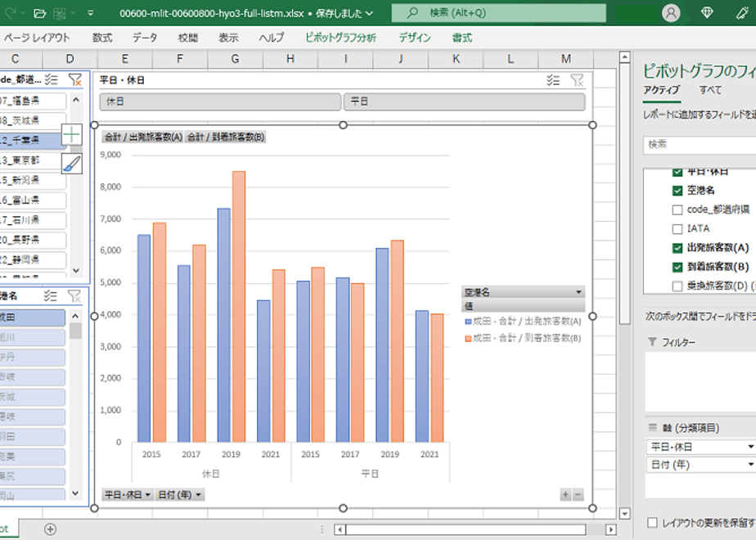Collapse the entire field with the chart minus button
The width and height of the screenshot is (756, 540).
[x=578, y=495]
